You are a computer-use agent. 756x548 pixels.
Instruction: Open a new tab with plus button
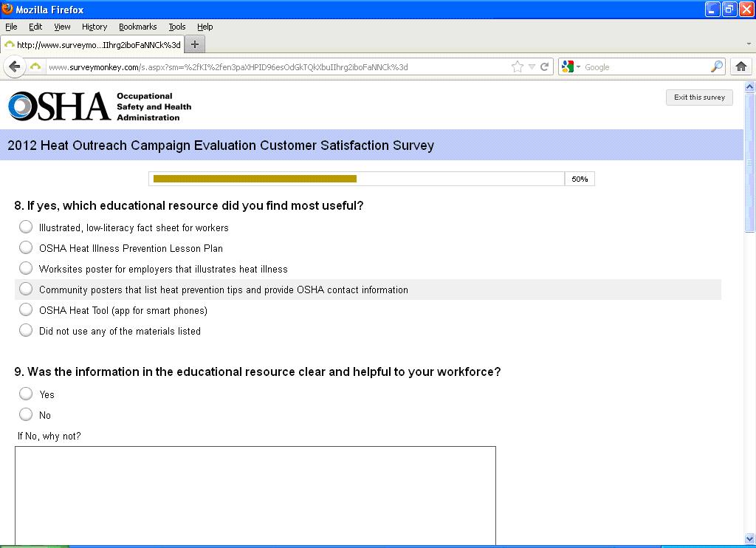[195, 44]
